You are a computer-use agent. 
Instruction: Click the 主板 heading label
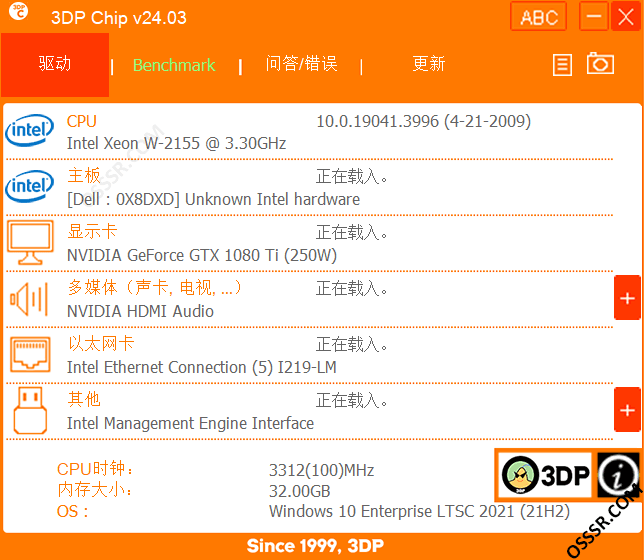pyautogui.click(x=84, y=175)
